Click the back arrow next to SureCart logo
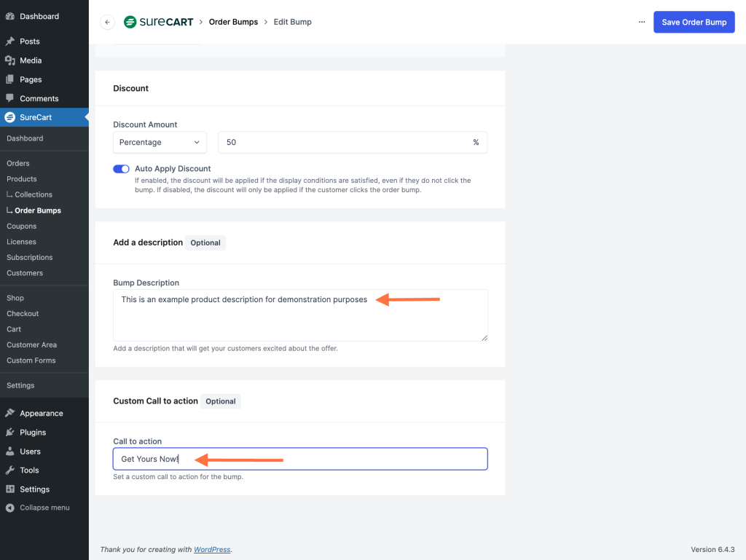Viewport: 746px width, 560px height. [x=106, y=22]
